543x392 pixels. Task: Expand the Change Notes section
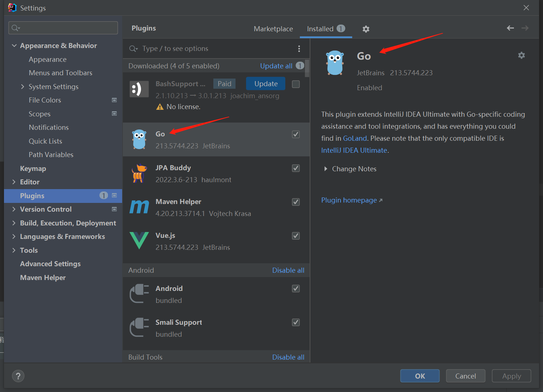click(x=326, y=169)
